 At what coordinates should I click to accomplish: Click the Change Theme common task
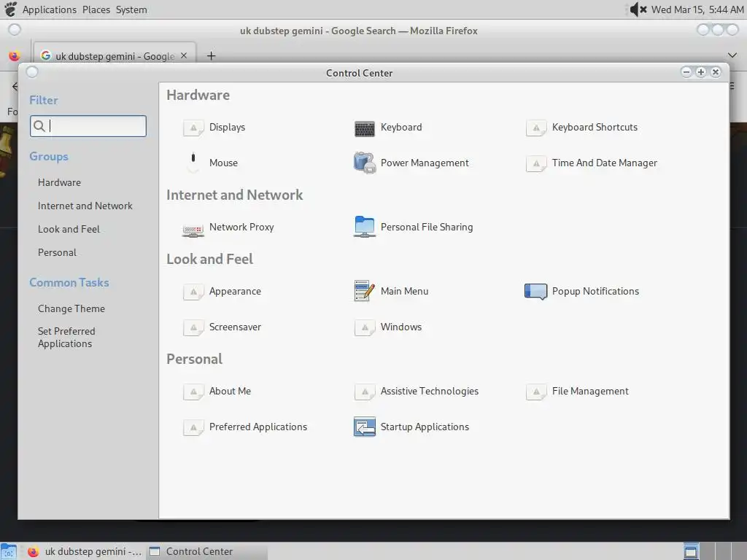(x=71, y=308)
